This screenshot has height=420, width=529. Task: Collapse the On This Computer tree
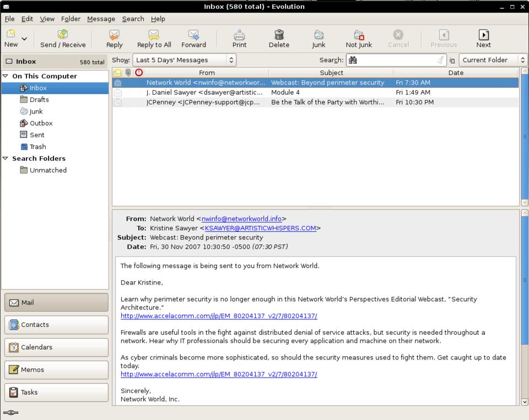6,76
